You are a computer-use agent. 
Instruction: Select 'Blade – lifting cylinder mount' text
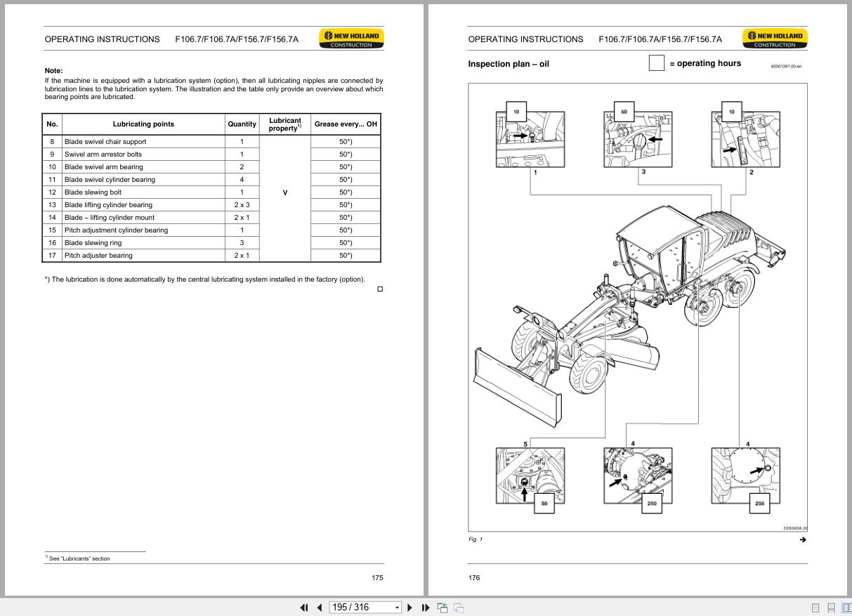(110, 217)
